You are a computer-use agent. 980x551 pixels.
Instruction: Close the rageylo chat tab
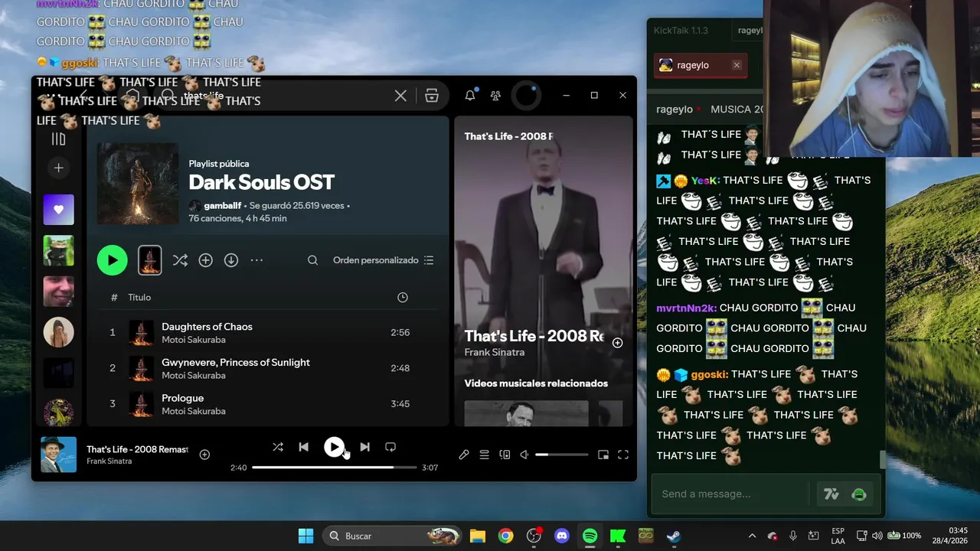(x=737, y=65)
